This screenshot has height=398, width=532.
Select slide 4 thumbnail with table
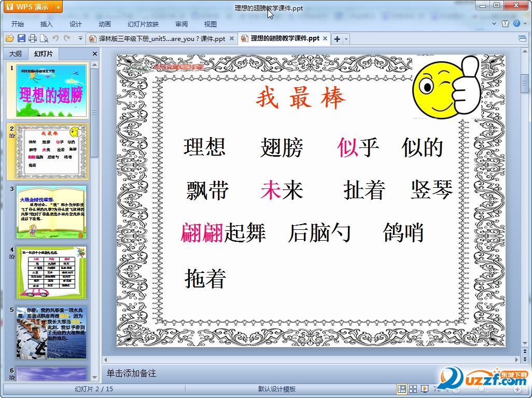[x=51, y=273]
